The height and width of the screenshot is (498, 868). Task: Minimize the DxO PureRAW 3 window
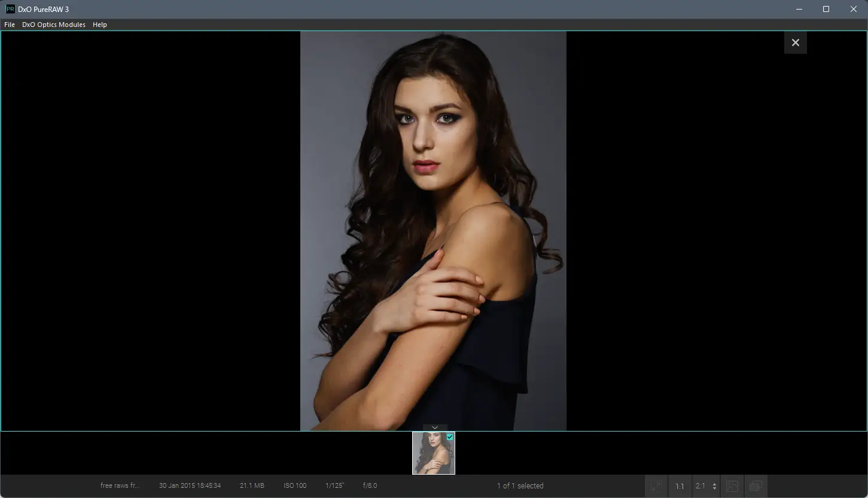pyautogui.click(x=799, y=9)
